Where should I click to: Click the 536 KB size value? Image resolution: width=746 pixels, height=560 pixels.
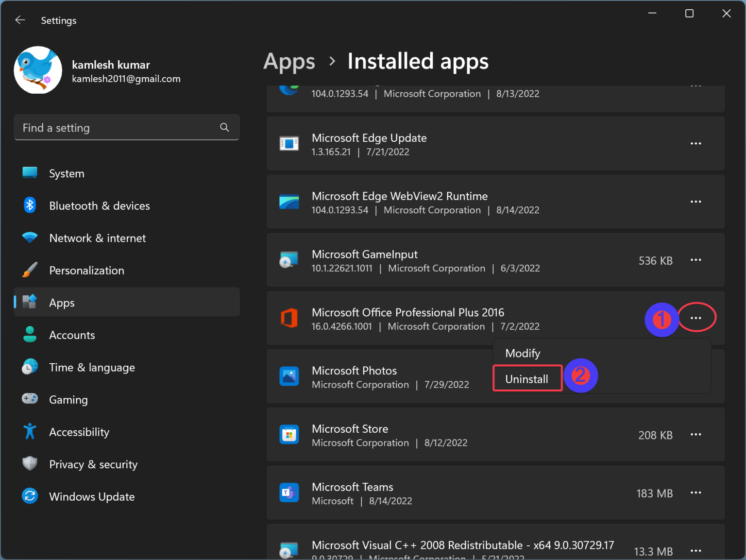tap(656, 261)
